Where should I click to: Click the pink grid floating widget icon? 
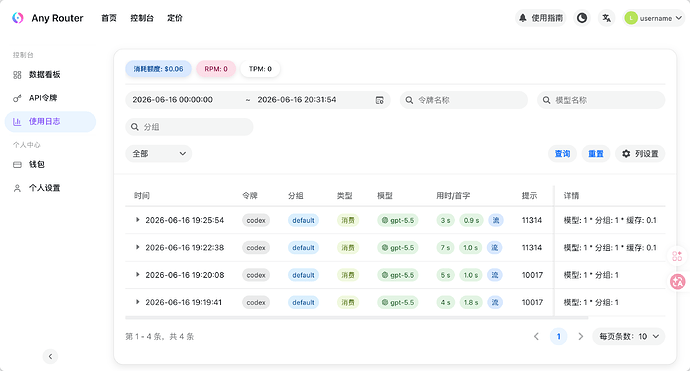[x=677, y=256]
